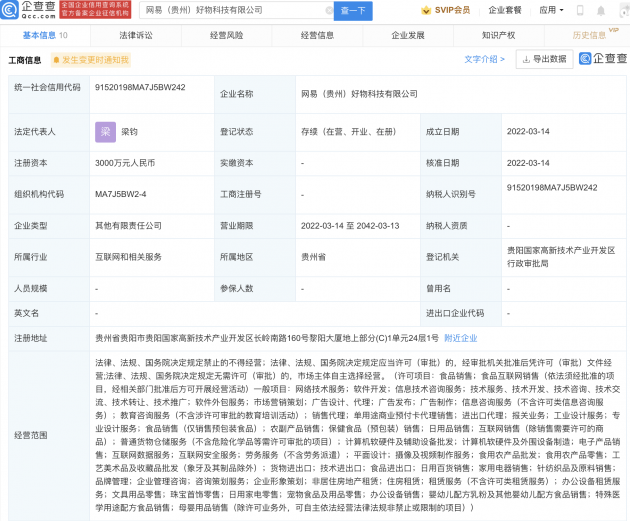The height and width of the screenshot is (521, 630).
Task: Open legal representative 梁钧 link
Action: coord(129,132)
